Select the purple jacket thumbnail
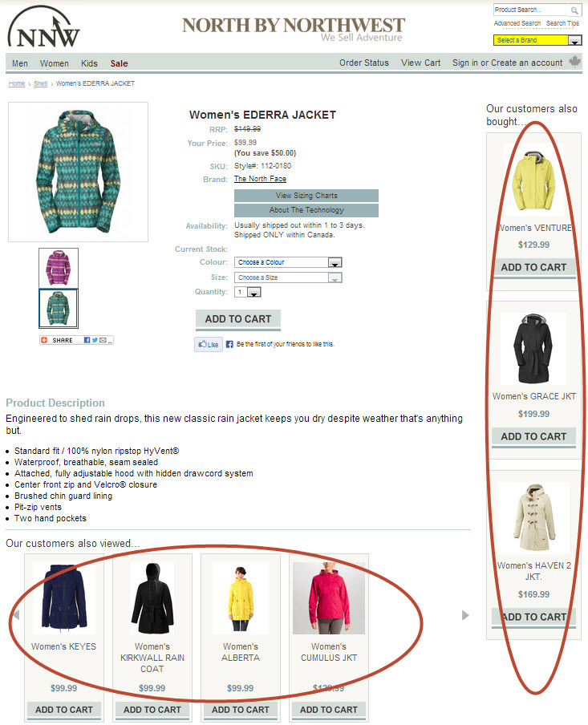The image size is (588, 725). tap(59, 268)
